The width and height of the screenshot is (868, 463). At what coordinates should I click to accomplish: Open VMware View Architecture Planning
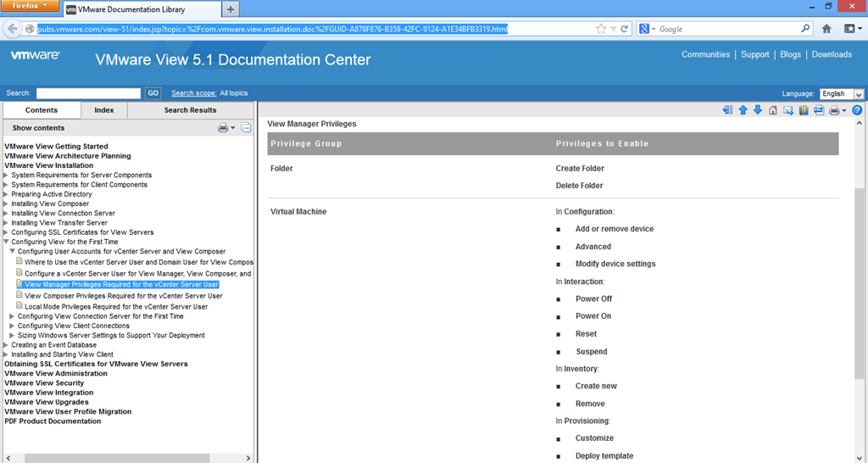(68, 156)
